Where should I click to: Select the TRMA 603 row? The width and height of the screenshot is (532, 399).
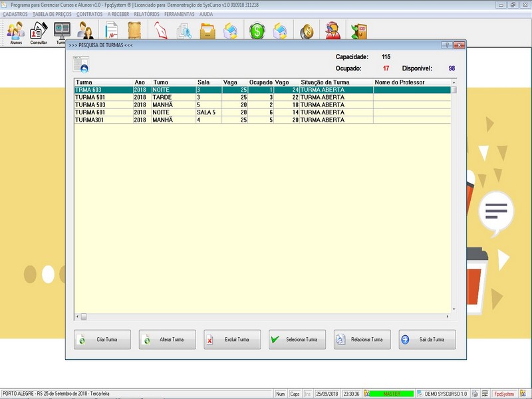[x=263, y=90]
